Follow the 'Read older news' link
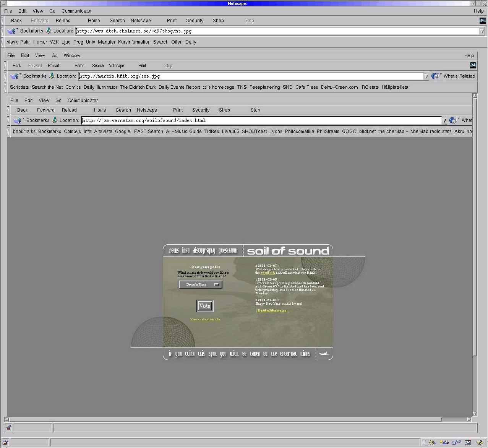This screenshot has height=448, width=488. (x=272, y=311)
